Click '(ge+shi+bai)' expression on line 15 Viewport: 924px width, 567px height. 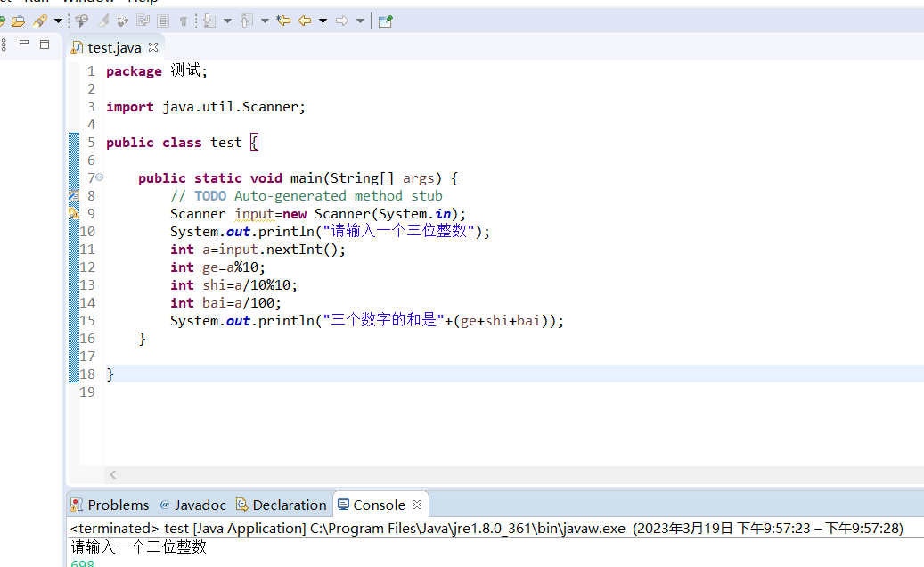tap(501, 321)
